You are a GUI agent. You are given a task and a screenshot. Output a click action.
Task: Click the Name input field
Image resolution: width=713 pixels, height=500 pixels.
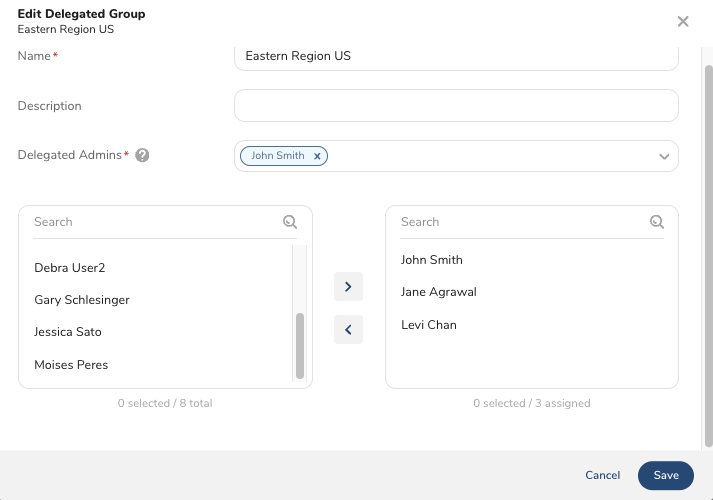click(456, 56)
